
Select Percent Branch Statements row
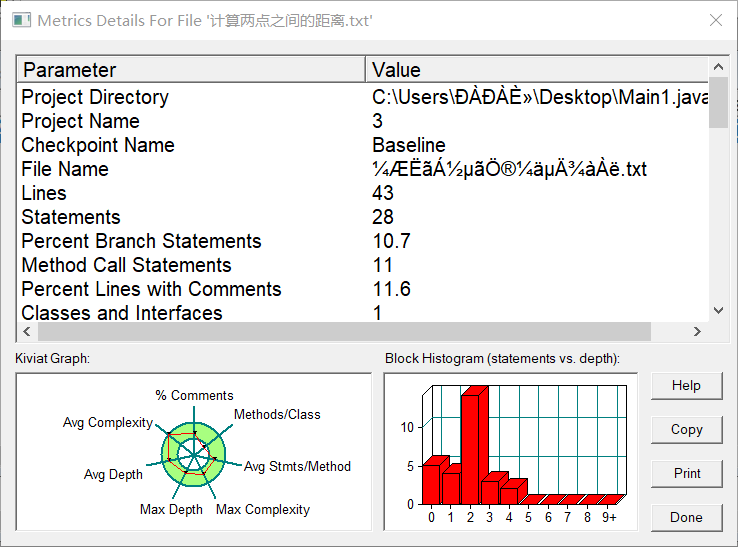[x=362, y=241]
